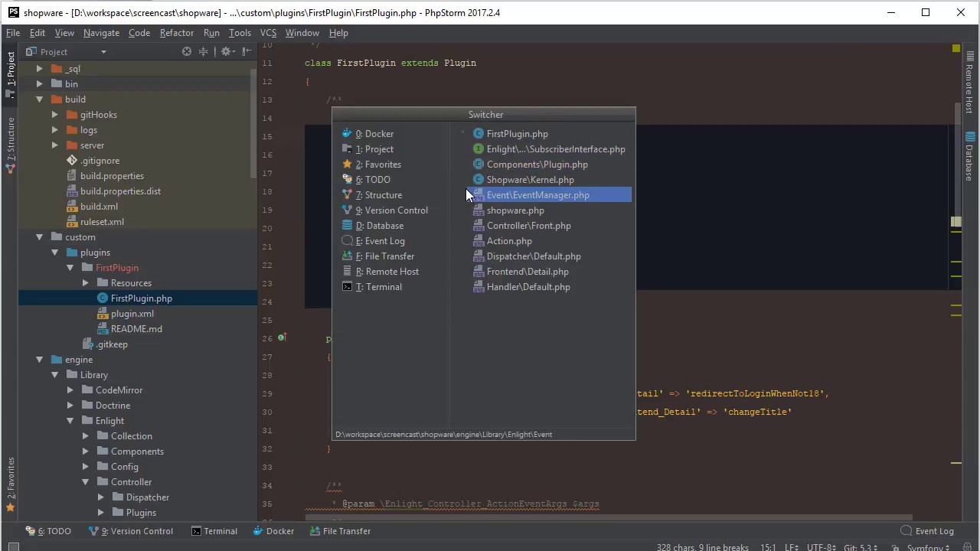The height and width of the screenshot is (551, 980).
Task: Open the TODO tool window in the bottom bar
Action: [48, 531]
